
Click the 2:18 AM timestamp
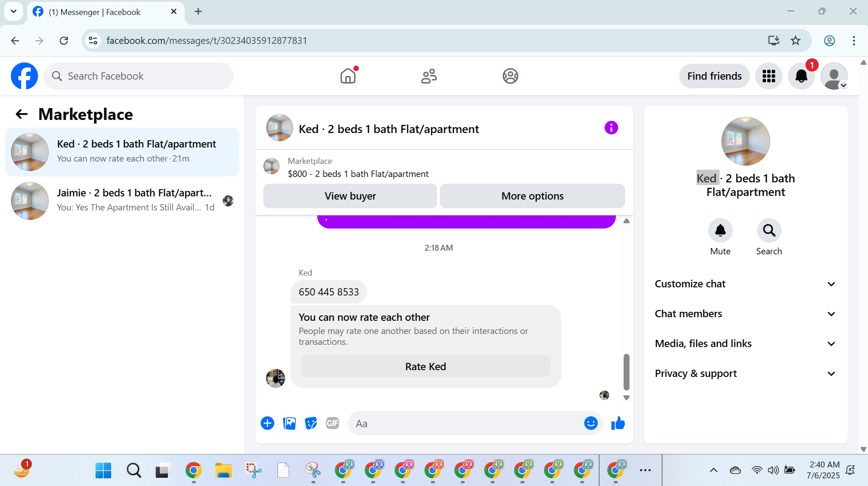pos(439,248)
